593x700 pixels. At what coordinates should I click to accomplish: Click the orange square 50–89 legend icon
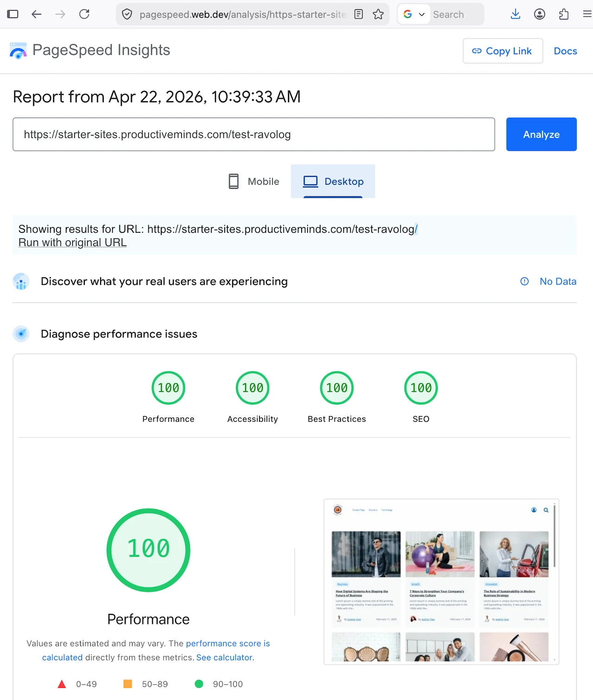(128, 684)
